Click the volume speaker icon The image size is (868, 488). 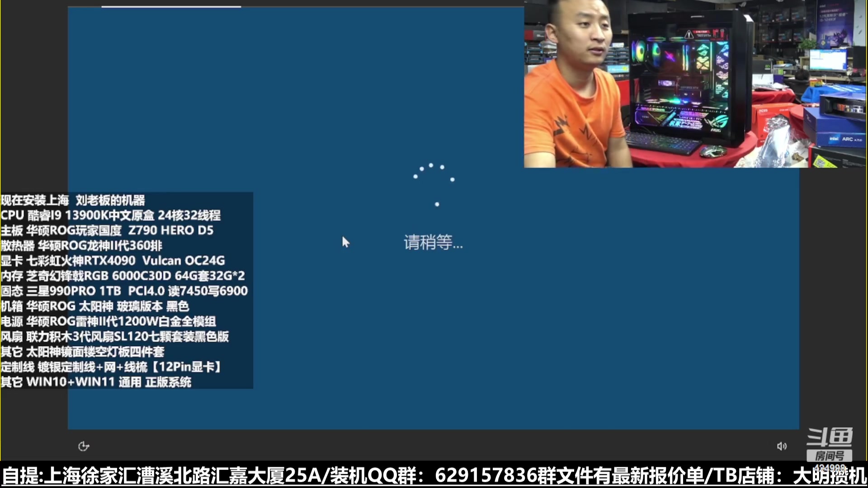coord(782,446)
